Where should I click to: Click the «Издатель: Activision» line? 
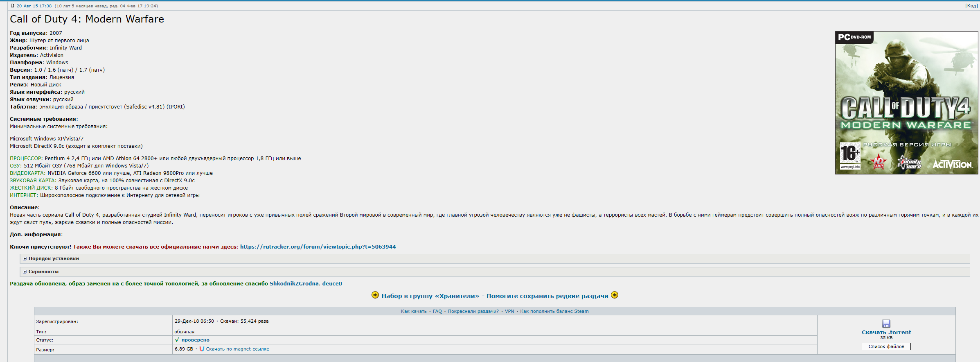coord(37,55)
